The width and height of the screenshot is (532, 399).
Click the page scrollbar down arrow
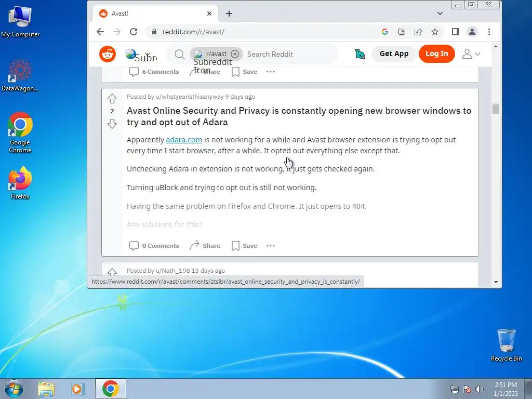(496, 282)
